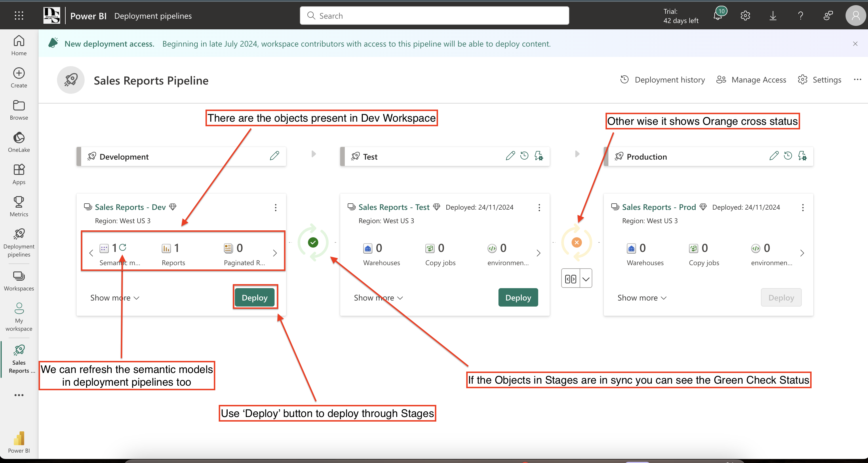Open Sales Reports - Dev workspace link
This screenshot has height=463, width=868.
pyautogui.click(x=130, y=207)
